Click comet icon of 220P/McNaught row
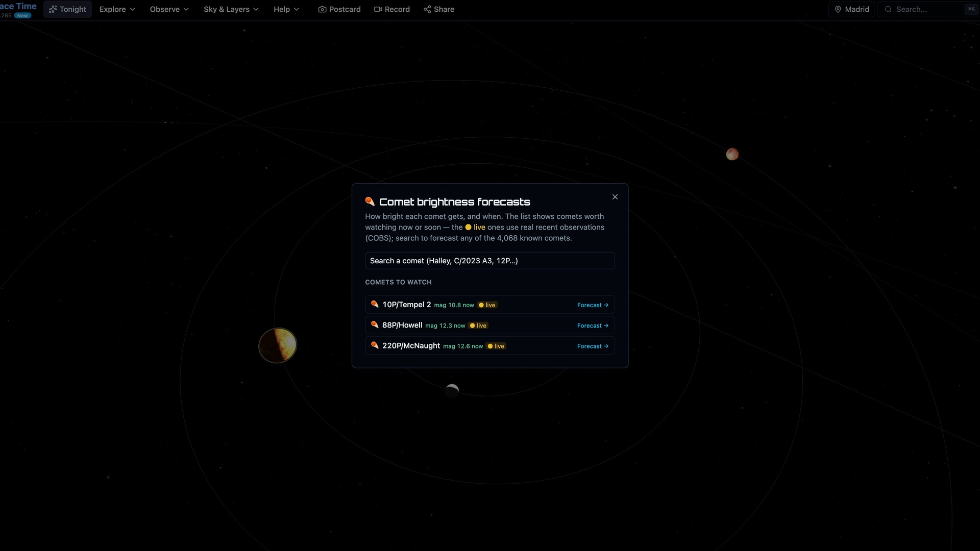This screenshot has height=551, width=980. 375,345
